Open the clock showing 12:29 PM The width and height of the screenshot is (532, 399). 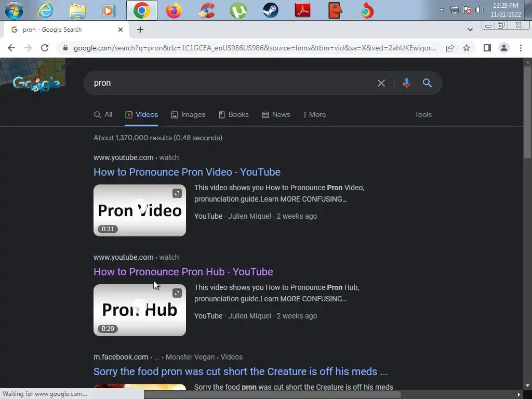(505, 10)
